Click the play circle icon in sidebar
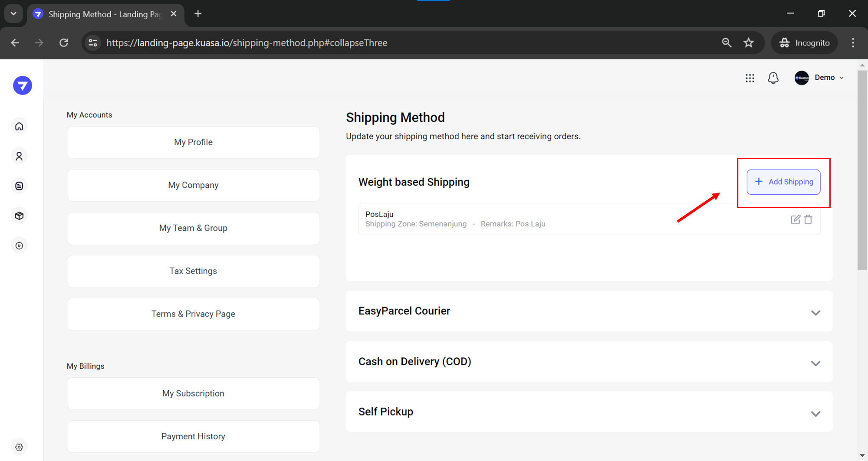Image resolution: width=868 pixels, height=461 pixels. coord(19,245)
